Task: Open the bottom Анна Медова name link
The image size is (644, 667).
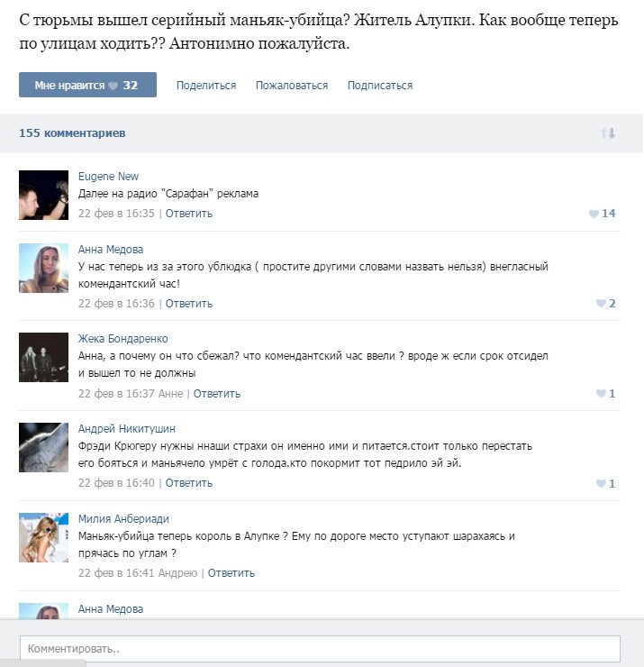Action: 111,609
